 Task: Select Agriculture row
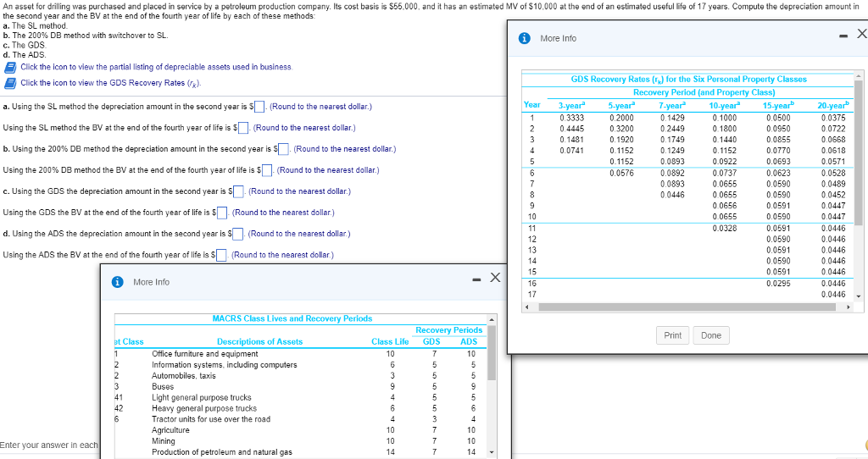click(300, 430)
